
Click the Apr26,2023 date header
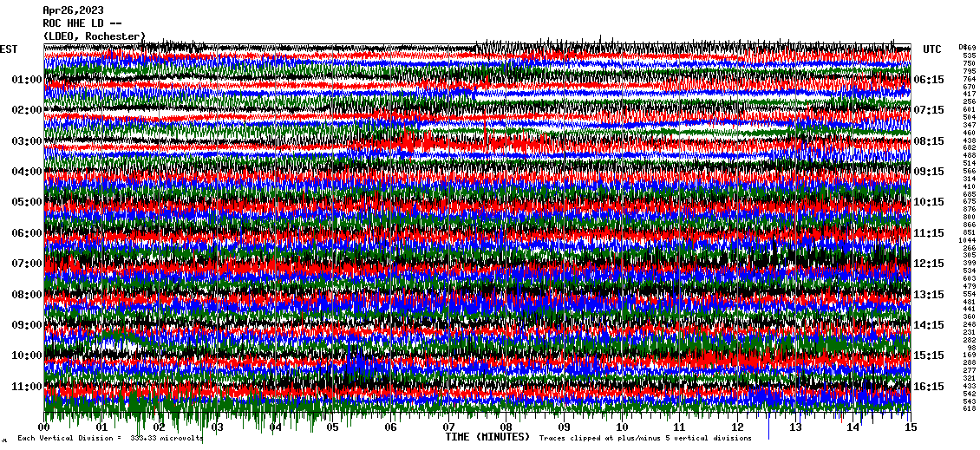click(74, 10)
